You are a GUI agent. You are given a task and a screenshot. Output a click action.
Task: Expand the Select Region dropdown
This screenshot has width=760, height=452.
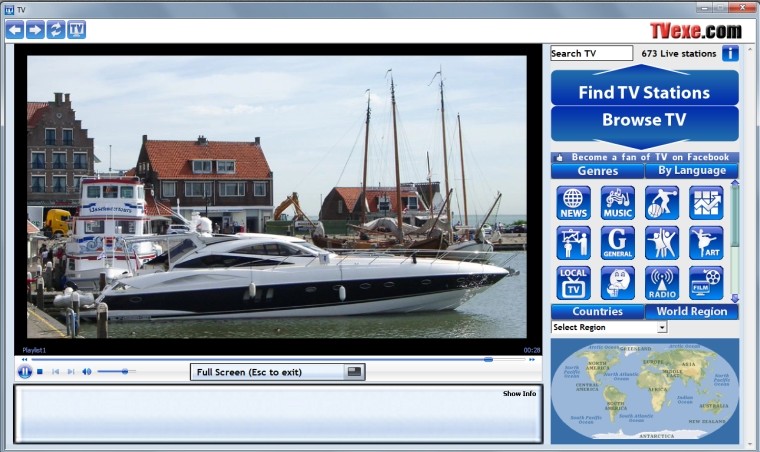click(x=661, y=327)
